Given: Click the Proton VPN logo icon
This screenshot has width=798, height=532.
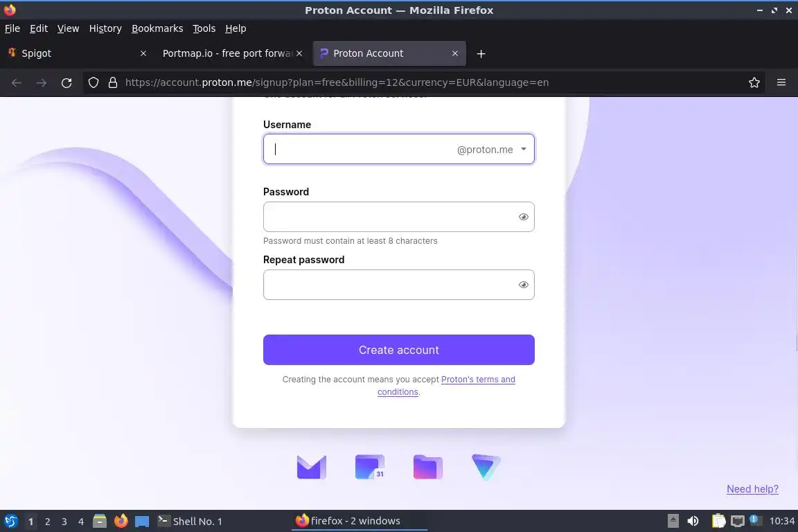Looking at the screenshot, I should (486, 467).
